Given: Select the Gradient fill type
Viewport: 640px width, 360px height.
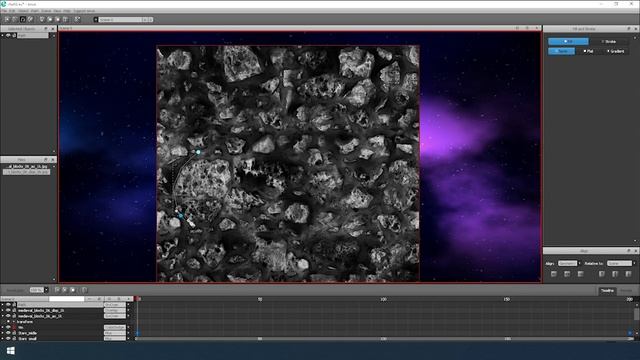Looking at the screenshot, I should pyautogui.click(x=616, y=51).
